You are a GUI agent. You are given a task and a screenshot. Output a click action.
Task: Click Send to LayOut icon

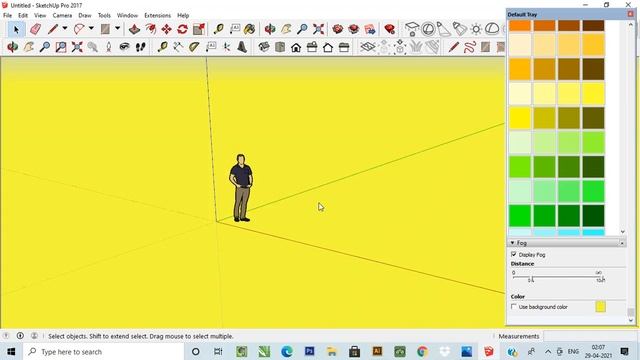pyautogui.click(x=370, y=29)
